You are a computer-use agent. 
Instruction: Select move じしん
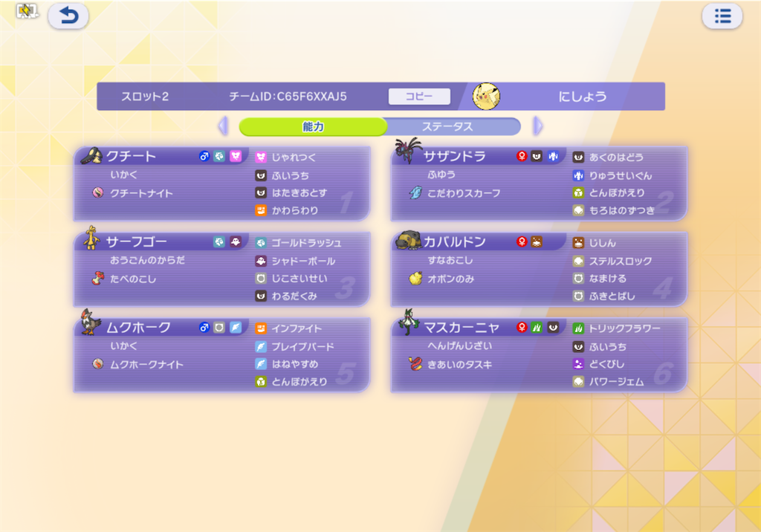pyautogui.click(x=602, y=243)
